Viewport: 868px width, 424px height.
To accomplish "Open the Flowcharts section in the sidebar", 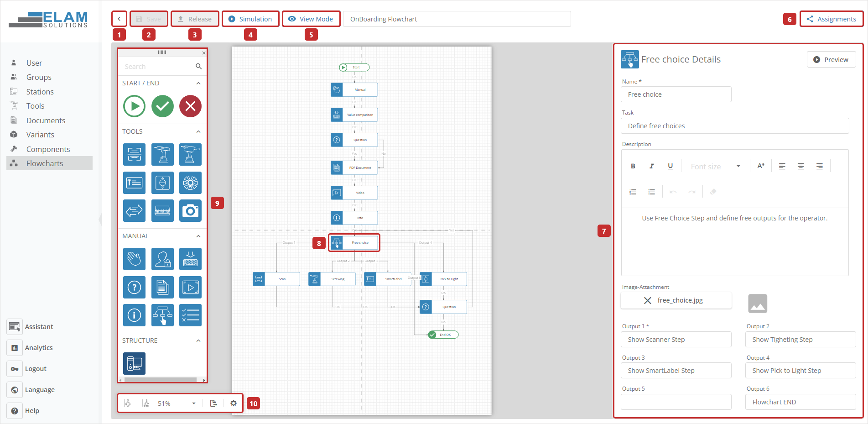I will 44,163.
